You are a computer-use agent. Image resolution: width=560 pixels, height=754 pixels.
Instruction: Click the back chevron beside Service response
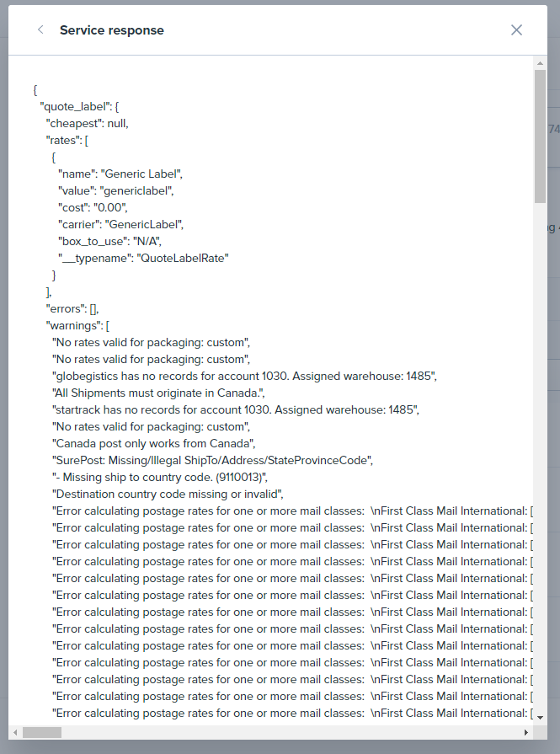click(x=40, y=30)
